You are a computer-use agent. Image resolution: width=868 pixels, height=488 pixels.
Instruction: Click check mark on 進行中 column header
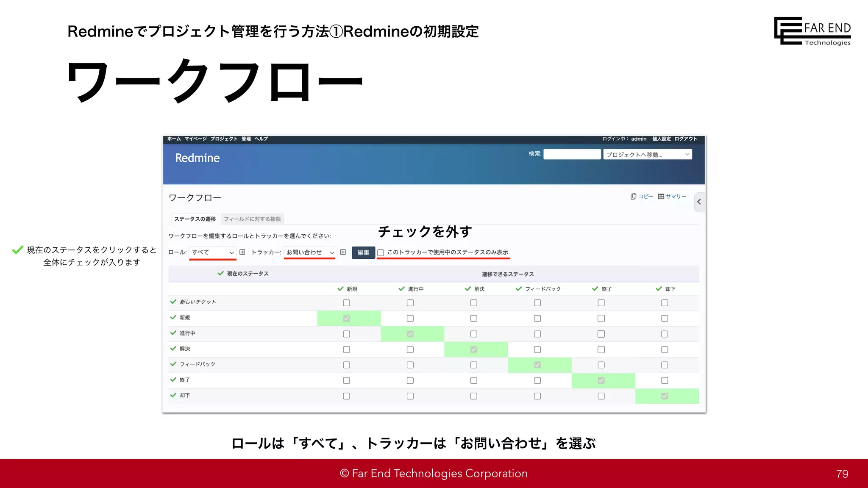coord(402,289)
